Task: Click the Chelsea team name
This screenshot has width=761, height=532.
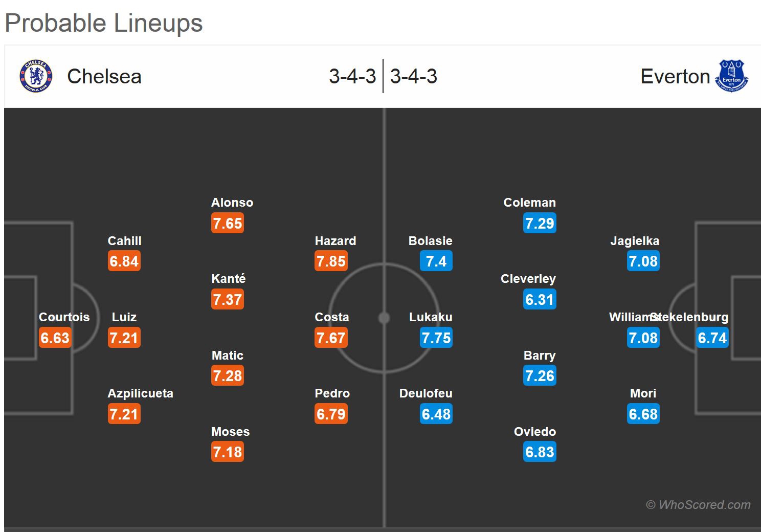Action: coord(104,77)
